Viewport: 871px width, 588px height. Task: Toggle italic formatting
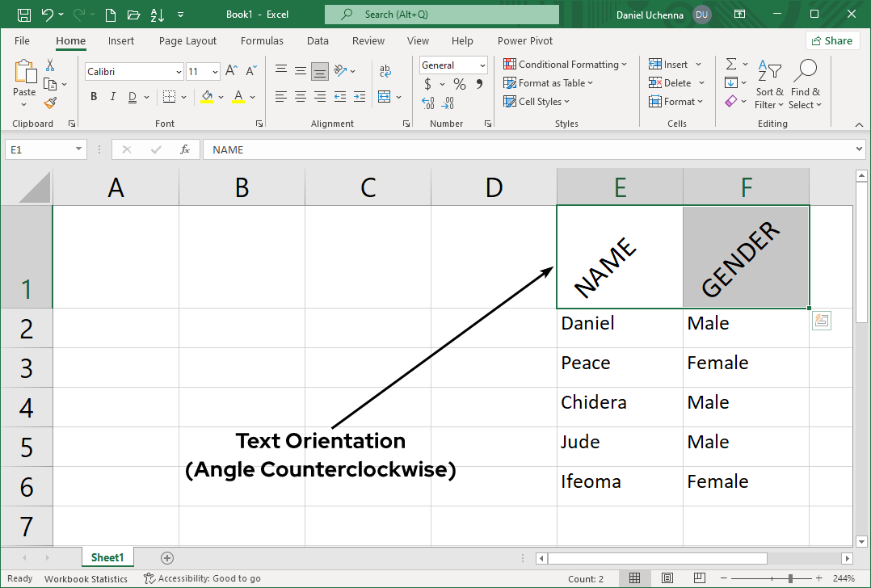point(112,96)
